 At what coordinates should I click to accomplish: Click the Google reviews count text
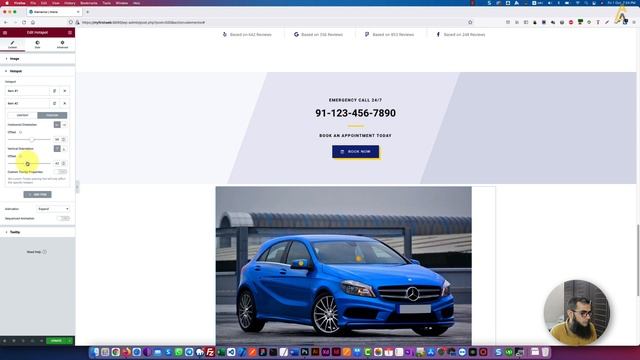[x=322, y=35]
